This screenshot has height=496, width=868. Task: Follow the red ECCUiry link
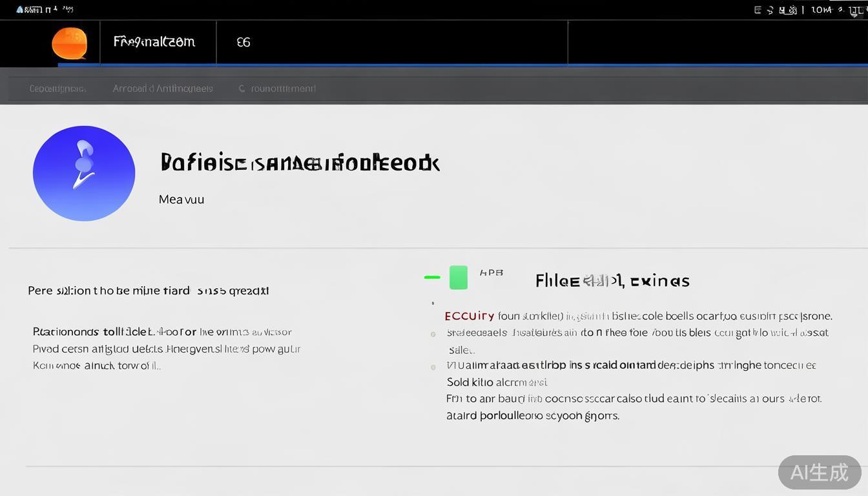(470, 316)
